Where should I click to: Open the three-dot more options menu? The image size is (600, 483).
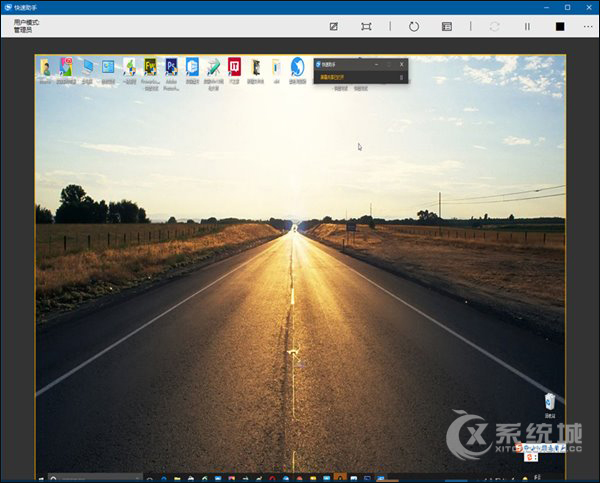click(x=588, y=26)
